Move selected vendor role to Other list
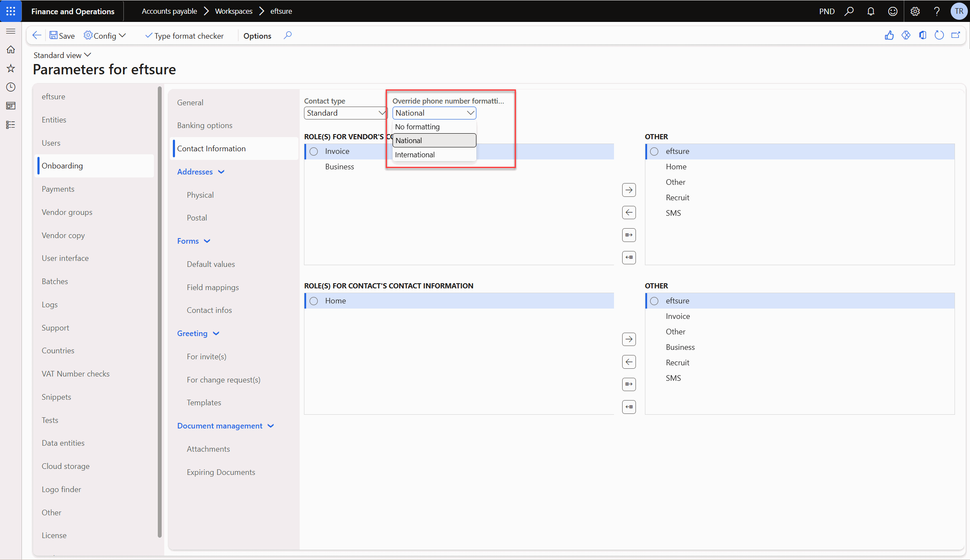Screen dimensions: 970x560 pyautogui.click(x=629, y=190)
